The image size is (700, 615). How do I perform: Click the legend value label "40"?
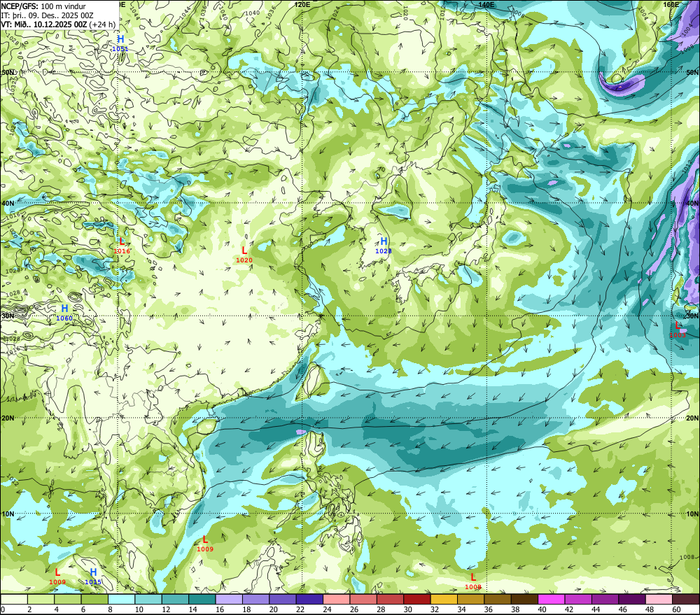coord(542,609)
